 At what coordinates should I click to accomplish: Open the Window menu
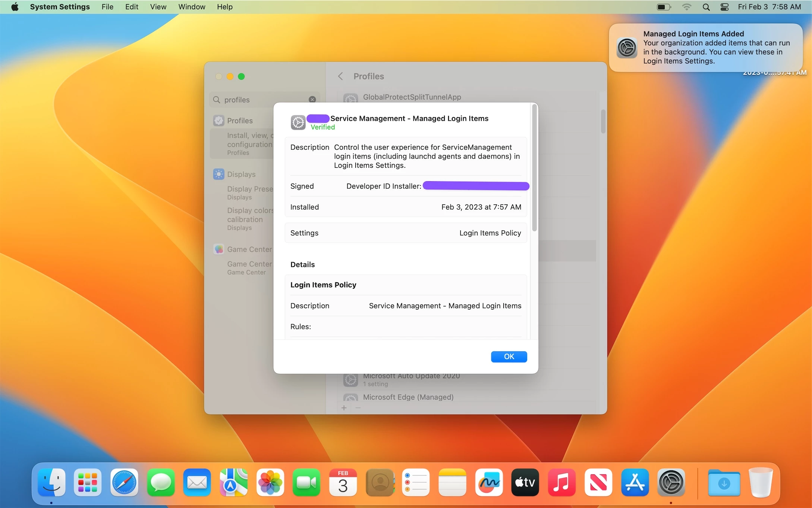192,7
